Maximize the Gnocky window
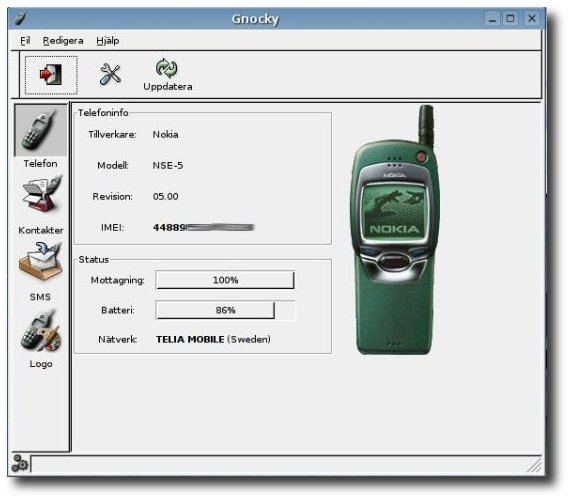 [x=510, y=18]
